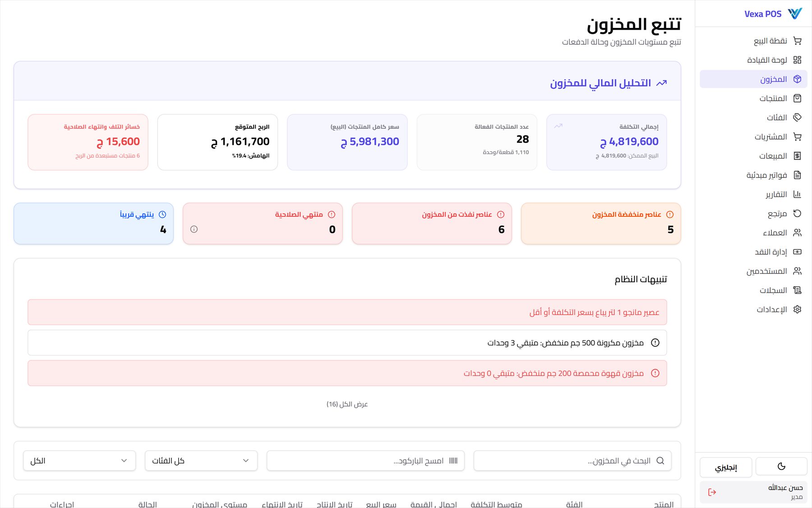Open لوحة القيادة dashboard grid icon
The image size is (812, 508).
tap(797, 60)
